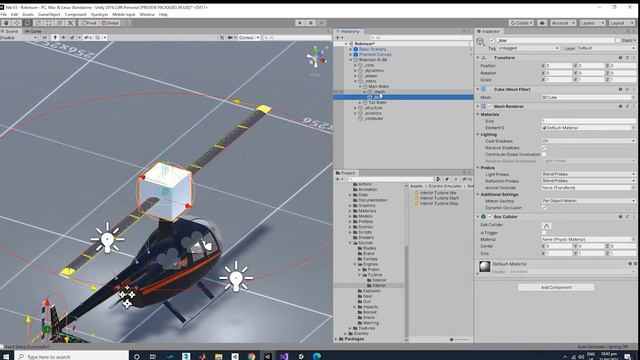Select the Scale tool in toolbar
Image resolution: width=640 pixels, height=360 pixels.
click(x=39, y=23)
